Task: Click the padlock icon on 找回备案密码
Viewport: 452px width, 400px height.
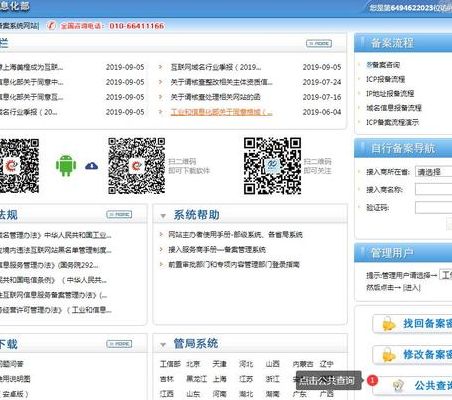Action: point(388,323)
